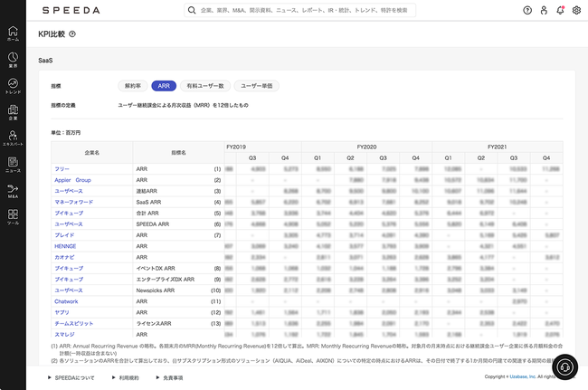Click the 企業名 column header
Screen dimensions: 588x390
click(x=92, y=153)
